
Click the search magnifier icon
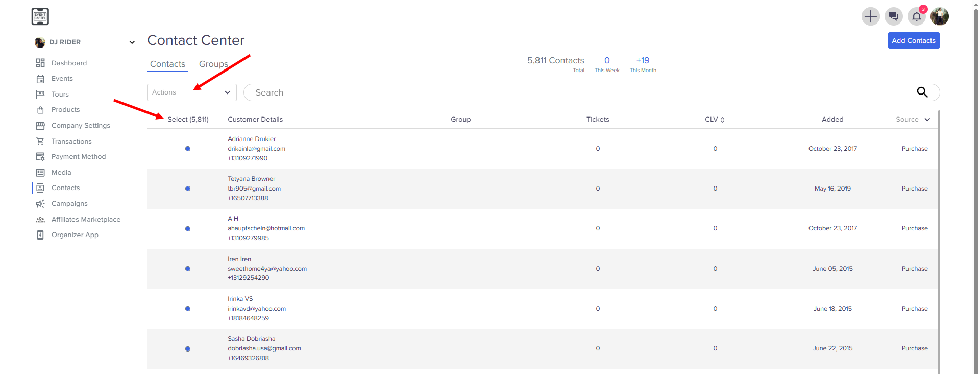coord(922,92)
